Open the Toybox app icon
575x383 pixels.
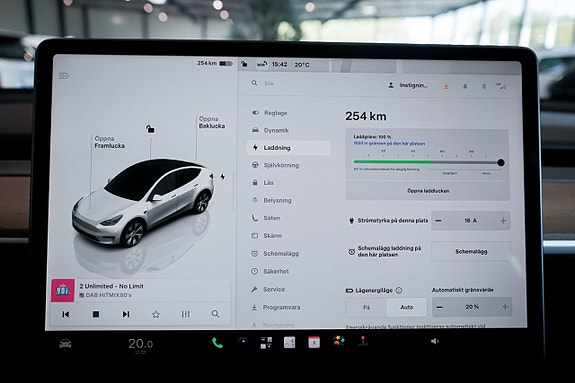click(338, 342)
